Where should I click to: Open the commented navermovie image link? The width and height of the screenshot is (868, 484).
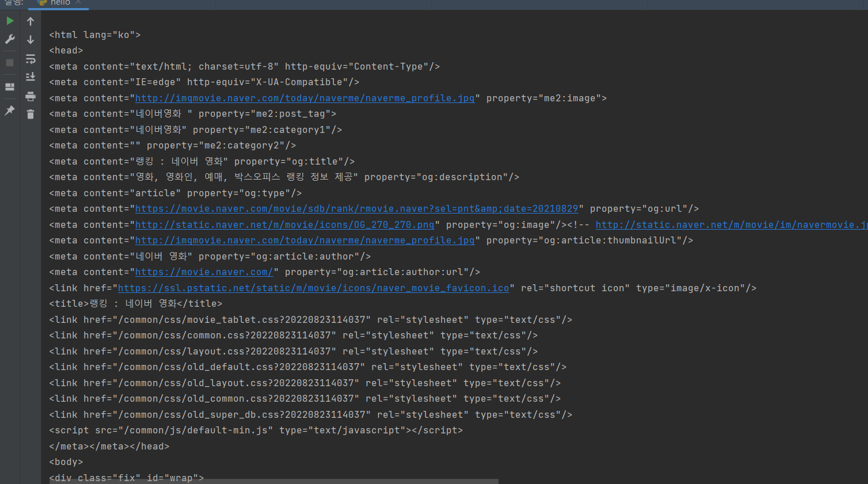point(731,225)
